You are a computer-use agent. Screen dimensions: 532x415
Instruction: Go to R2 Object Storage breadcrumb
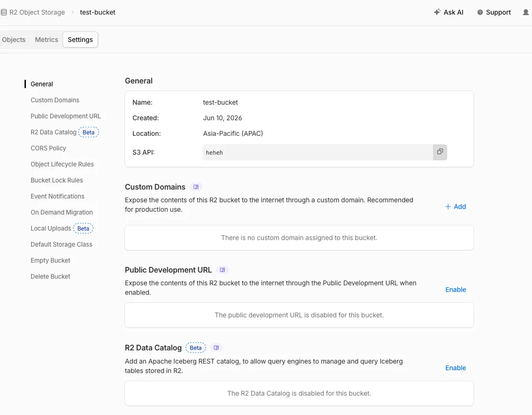[37, 12]
